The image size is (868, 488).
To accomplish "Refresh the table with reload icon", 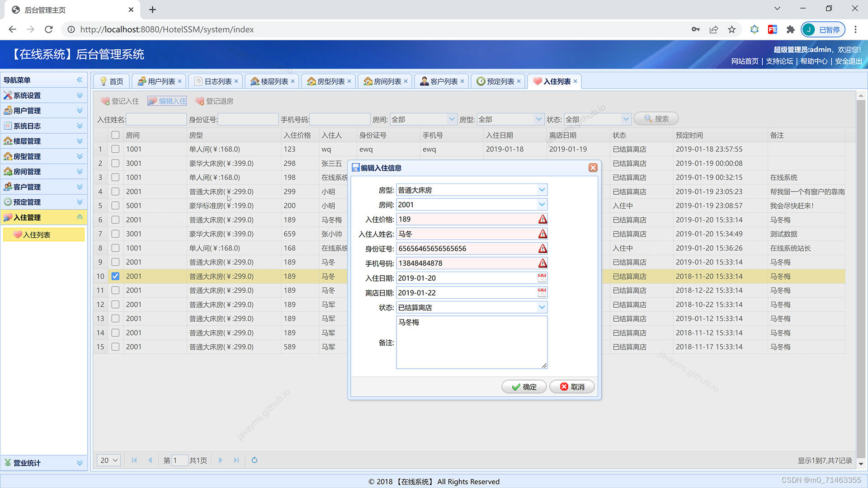I will coord(254,460).
